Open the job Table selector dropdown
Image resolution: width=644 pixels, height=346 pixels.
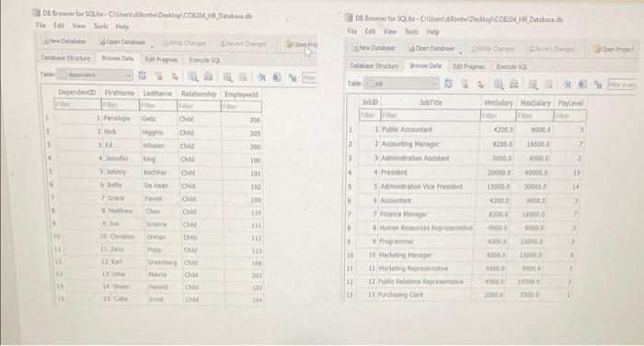click(x=402, y=84)
